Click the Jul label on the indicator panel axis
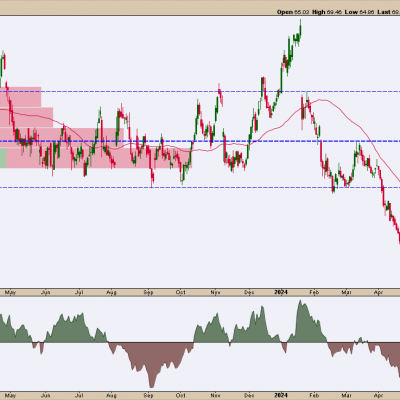The image size is (400, 400). (79, 395)
